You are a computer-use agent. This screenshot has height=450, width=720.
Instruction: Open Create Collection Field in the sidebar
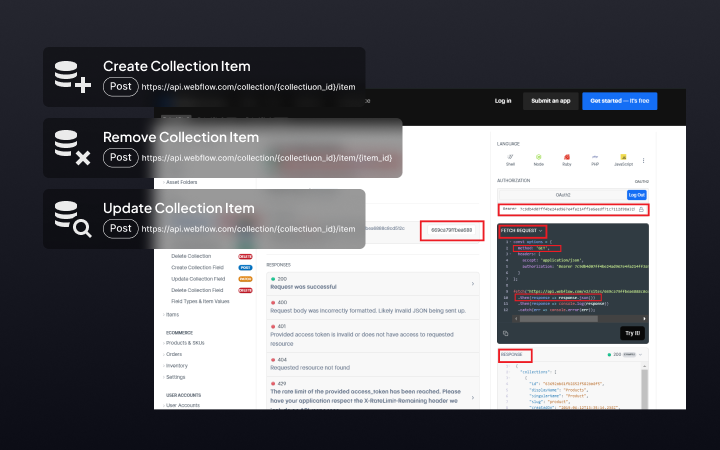(197, 267)
